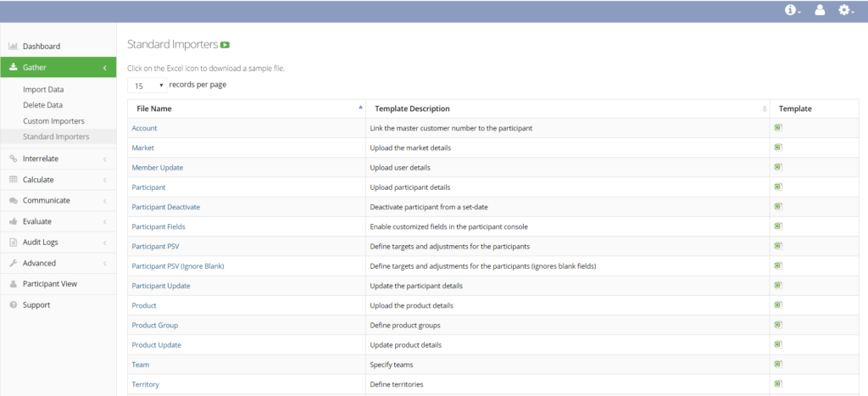Go to Dashboard in sidebar

pos(41,47)
